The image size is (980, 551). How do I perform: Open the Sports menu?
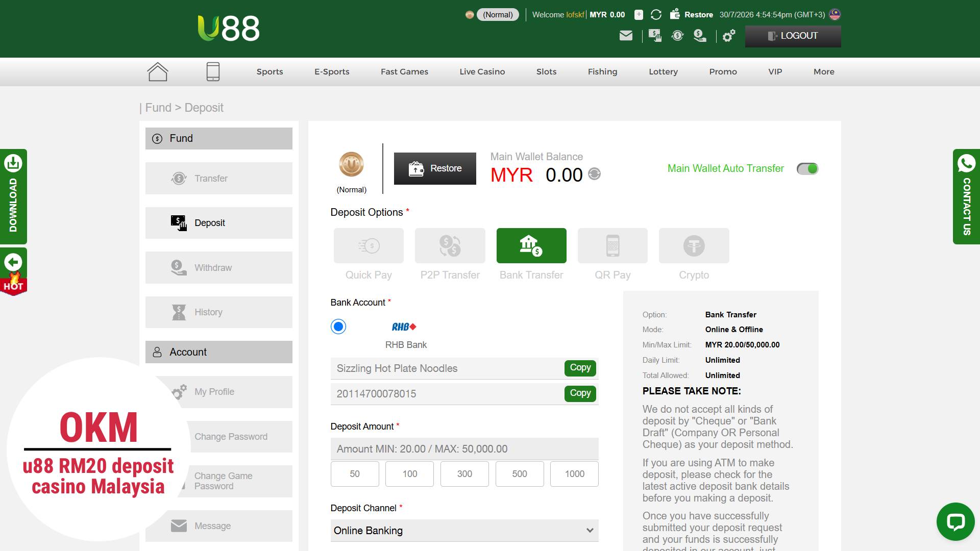[269, 72]
